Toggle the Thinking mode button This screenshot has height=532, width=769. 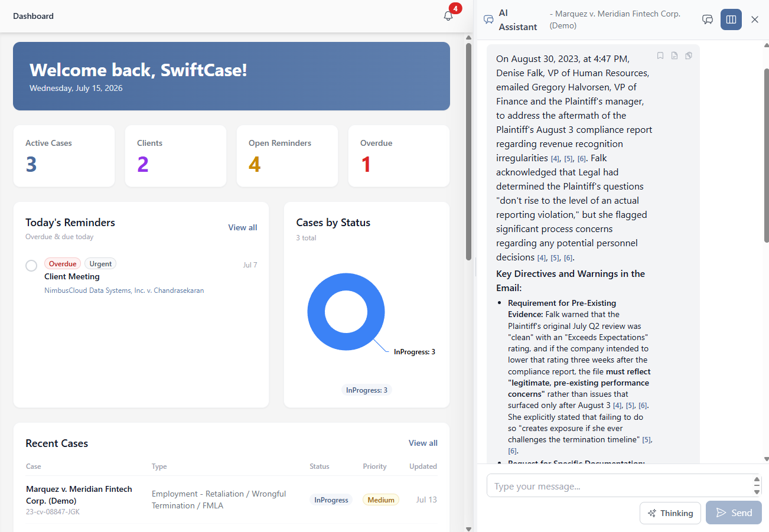tap(670, 513)
